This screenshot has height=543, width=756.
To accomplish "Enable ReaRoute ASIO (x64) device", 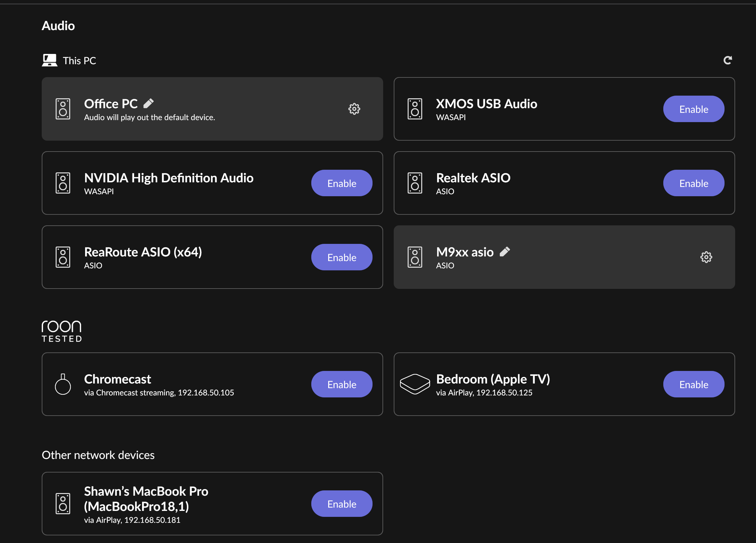I will [342, 257].
